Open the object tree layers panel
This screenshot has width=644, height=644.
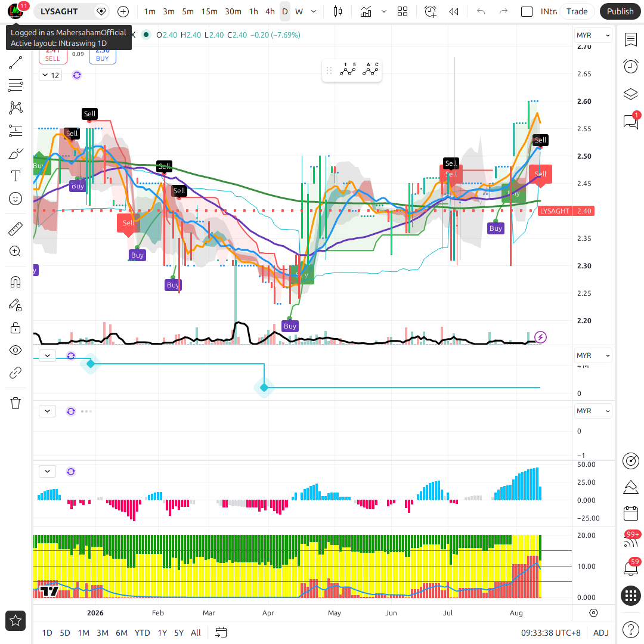(x=631, y=94)
